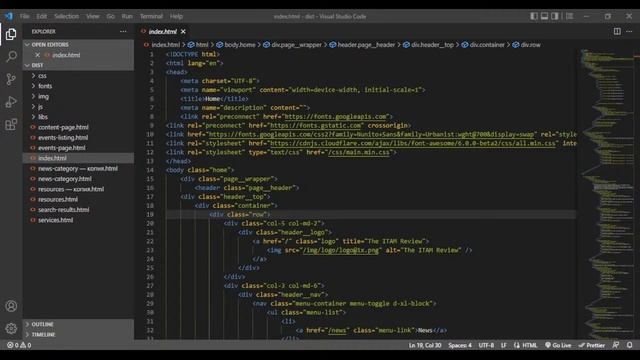The width and height of the screenshot is (640, 360).
Task: Close the index.html editor tab
Action: [x=183, y=31]
